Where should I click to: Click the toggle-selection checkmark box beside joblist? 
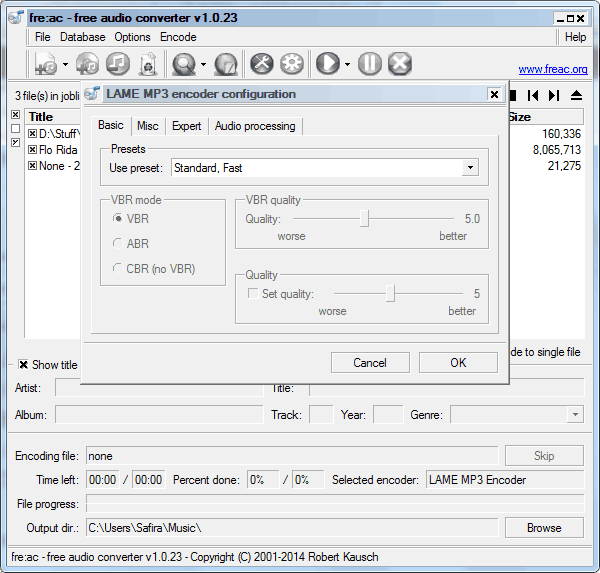click(15, 142)
